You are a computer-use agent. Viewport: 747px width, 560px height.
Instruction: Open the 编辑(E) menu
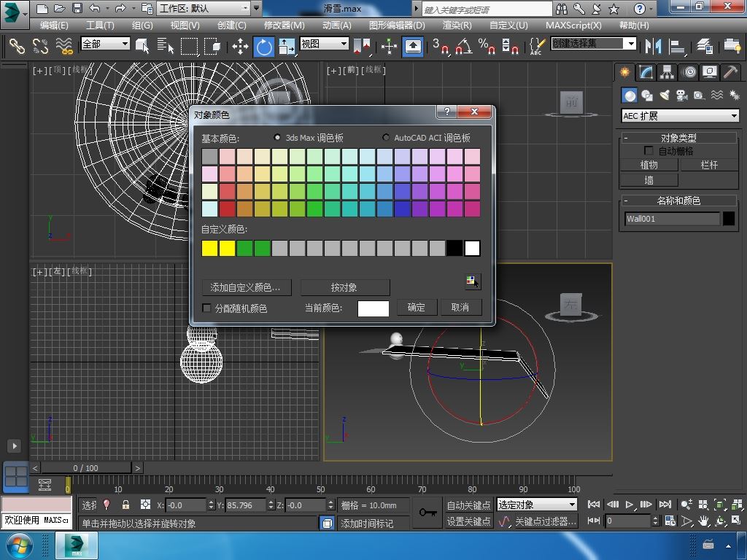pyautogui.click(x=54, y=26)
